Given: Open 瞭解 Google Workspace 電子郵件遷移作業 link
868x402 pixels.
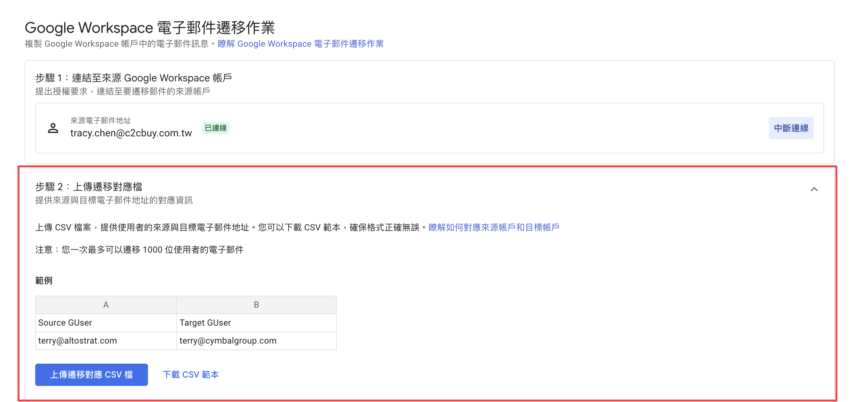Looking at the screenshot, I should (301, 44).
